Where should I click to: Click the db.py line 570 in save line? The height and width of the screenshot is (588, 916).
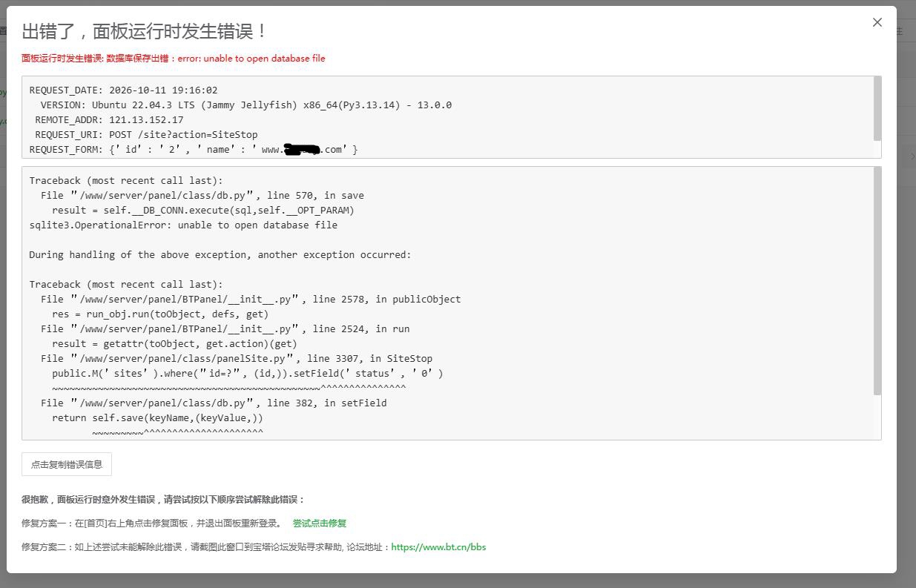pyautogui.click(x=202, y=195)
